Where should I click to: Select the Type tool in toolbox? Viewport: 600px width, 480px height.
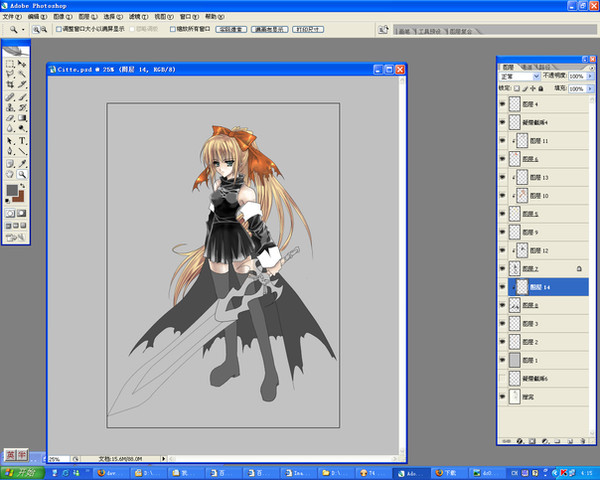(22, 141)
